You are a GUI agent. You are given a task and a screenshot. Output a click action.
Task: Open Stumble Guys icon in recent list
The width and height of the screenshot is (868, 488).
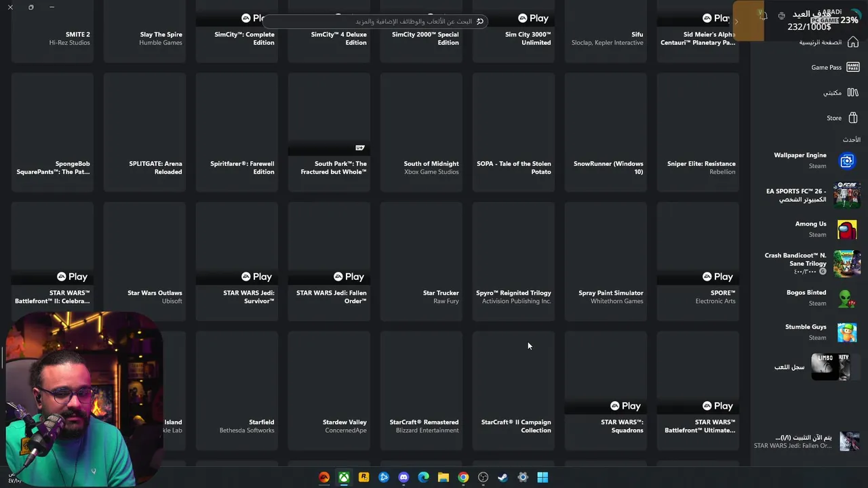point(847,332)
